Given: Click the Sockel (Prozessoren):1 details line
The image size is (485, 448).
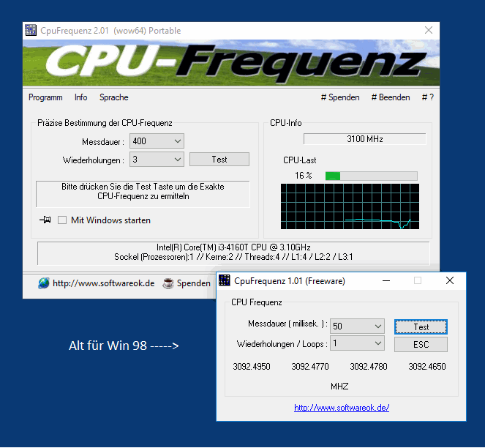Looking at the screenshot, I should [x=233, y=257].
